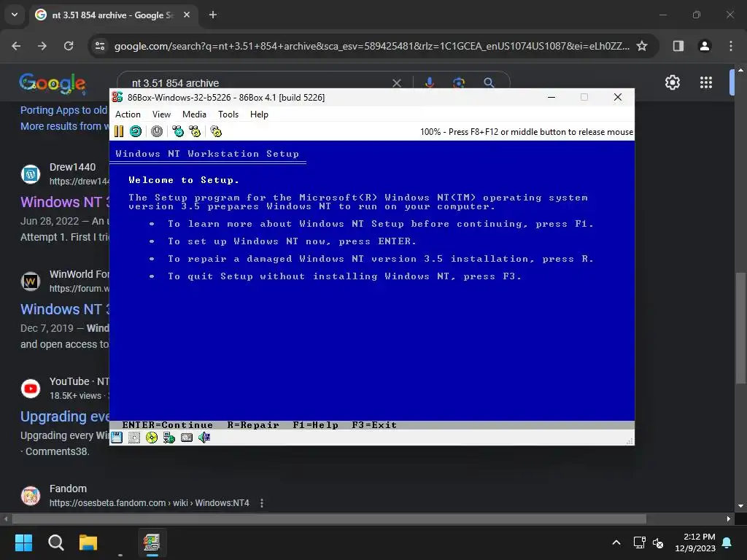Go back in Chrome
Viewport: 747px width, 560px height.
tap(16, 46)
